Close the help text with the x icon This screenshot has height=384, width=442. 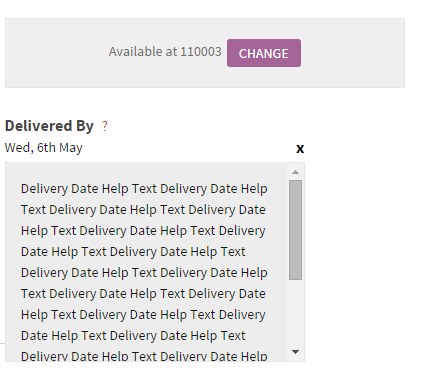[x=300, y=148]
